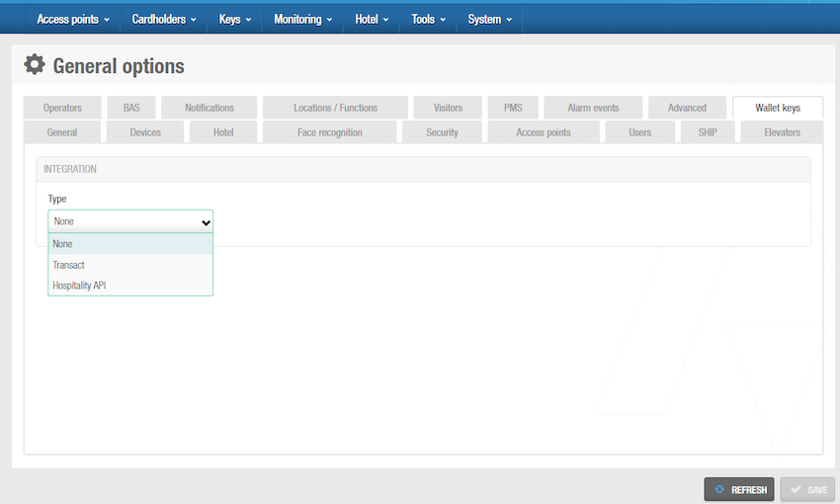Open the Elevators tab
The height and width of the screenshot is (504, 840).
point(782,132)
